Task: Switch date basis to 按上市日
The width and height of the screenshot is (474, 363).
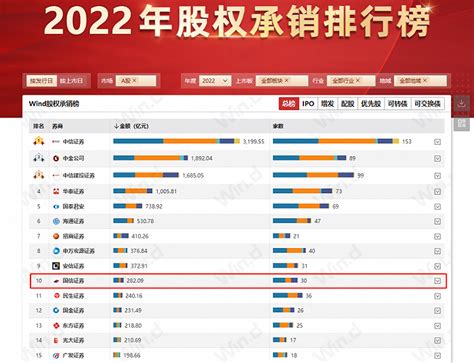Action: pyautogui.click(x=71, y=81)
